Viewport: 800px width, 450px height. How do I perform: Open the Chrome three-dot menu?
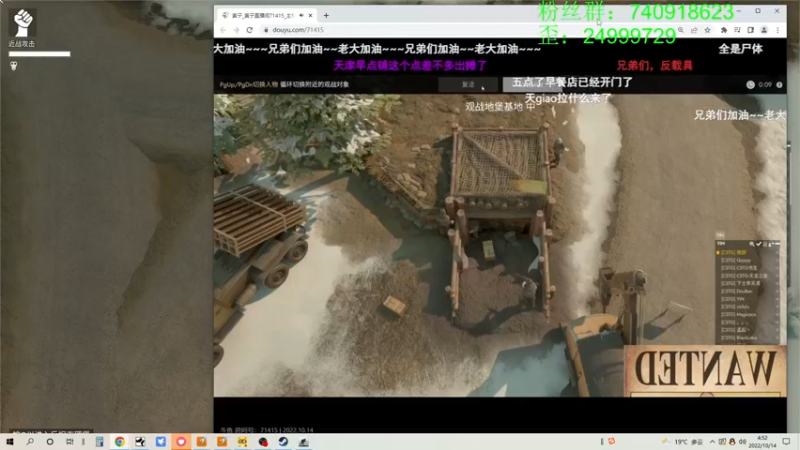click(x=778, y=30)
